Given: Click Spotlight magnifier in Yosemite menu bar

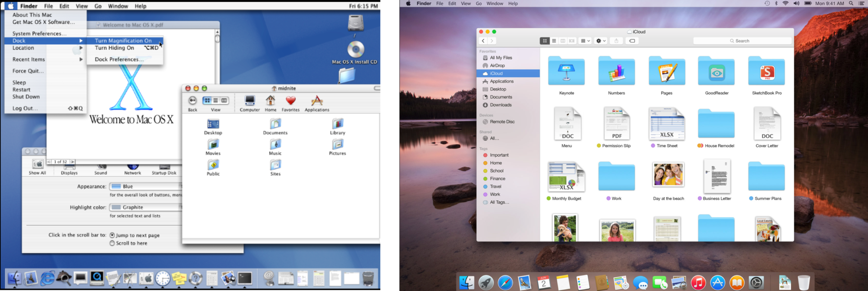Looking at the screenshot, I should pos(851,3).
